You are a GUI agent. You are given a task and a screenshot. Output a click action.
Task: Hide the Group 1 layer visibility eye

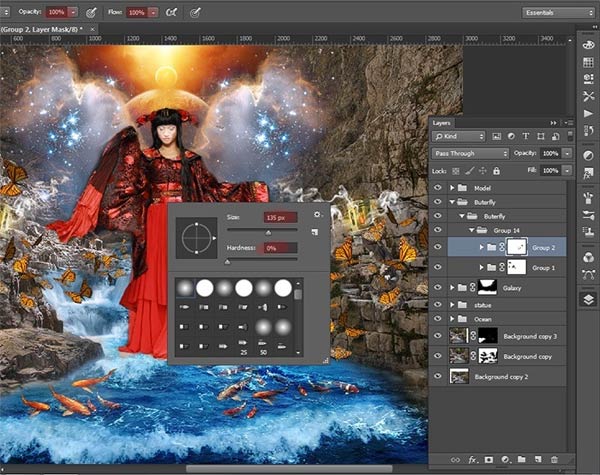[x=437, y=267]
